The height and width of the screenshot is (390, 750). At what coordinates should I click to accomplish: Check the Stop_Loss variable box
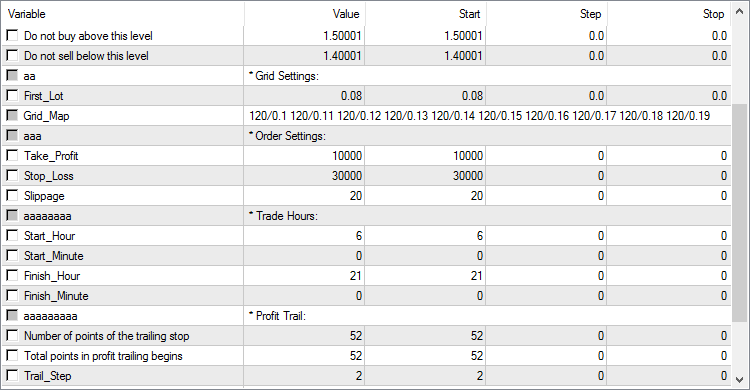[x=12, y=176]
